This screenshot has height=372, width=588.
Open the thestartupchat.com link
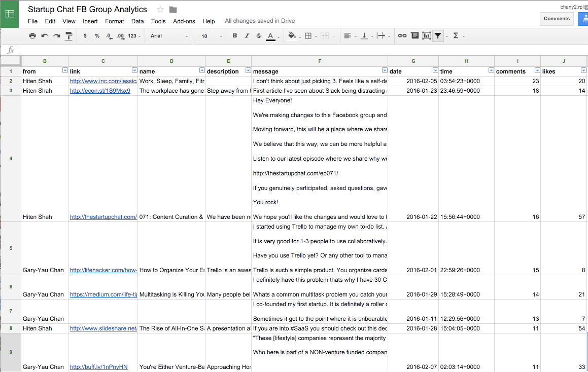click(103, 217)
